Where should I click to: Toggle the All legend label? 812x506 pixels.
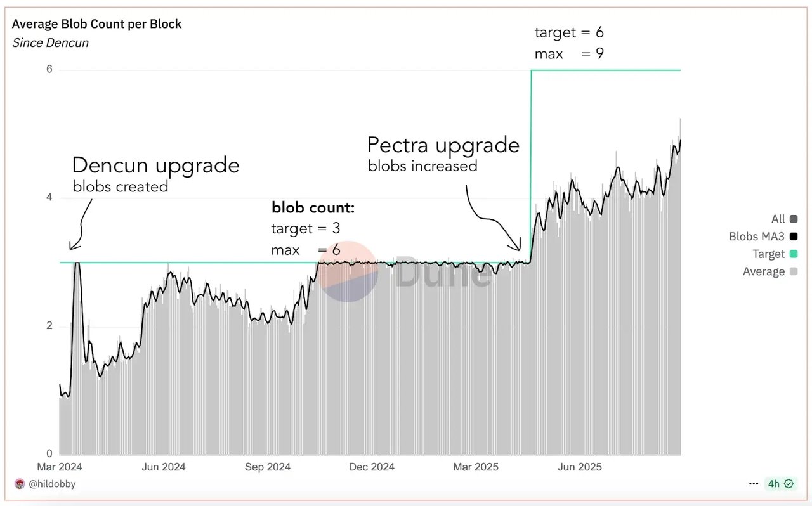[x=778, y=219]
